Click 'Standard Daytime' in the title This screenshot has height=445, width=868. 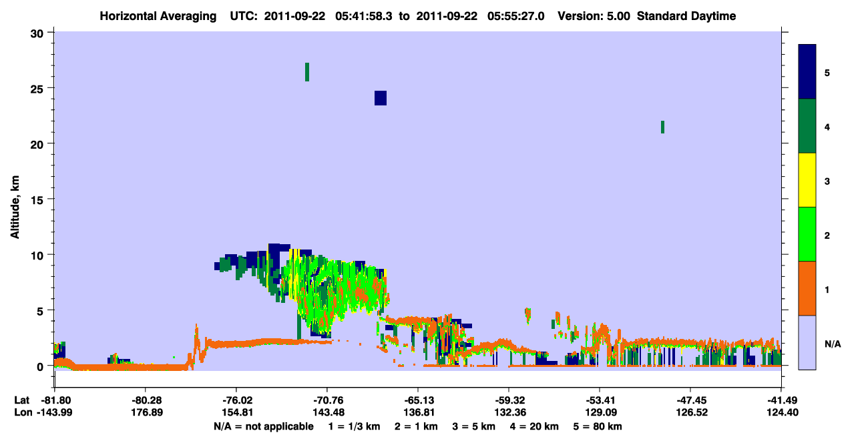click(686, 16)
